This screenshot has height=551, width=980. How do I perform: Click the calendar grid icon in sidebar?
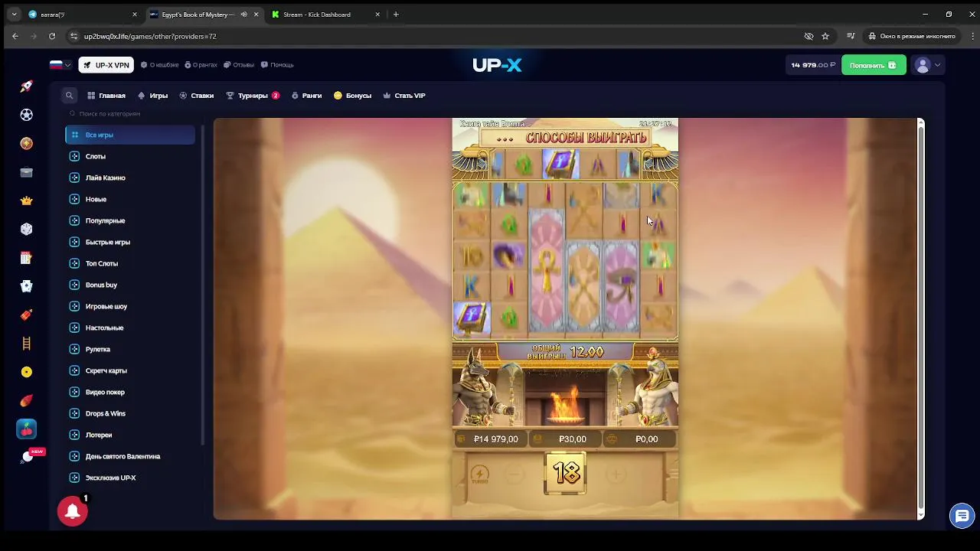[x=27, y=258]
